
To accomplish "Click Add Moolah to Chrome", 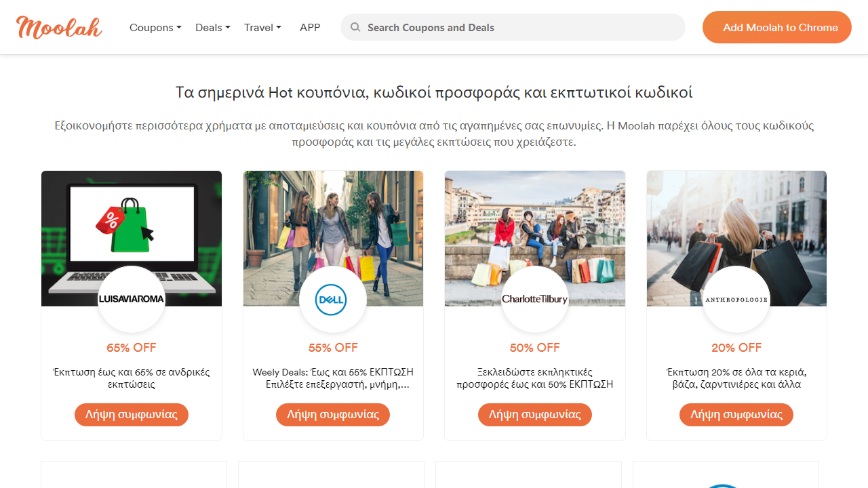I will point(776,27).
